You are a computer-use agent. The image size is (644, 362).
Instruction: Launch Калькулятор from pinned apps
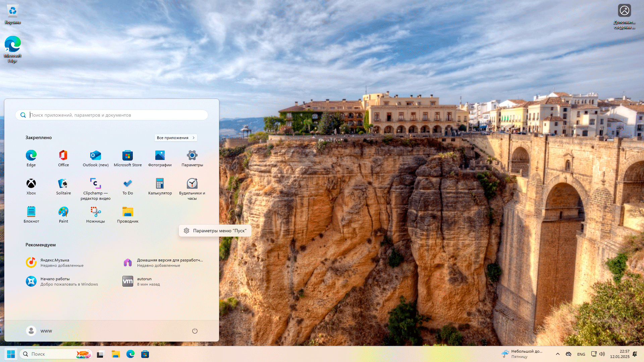(160, 186)
